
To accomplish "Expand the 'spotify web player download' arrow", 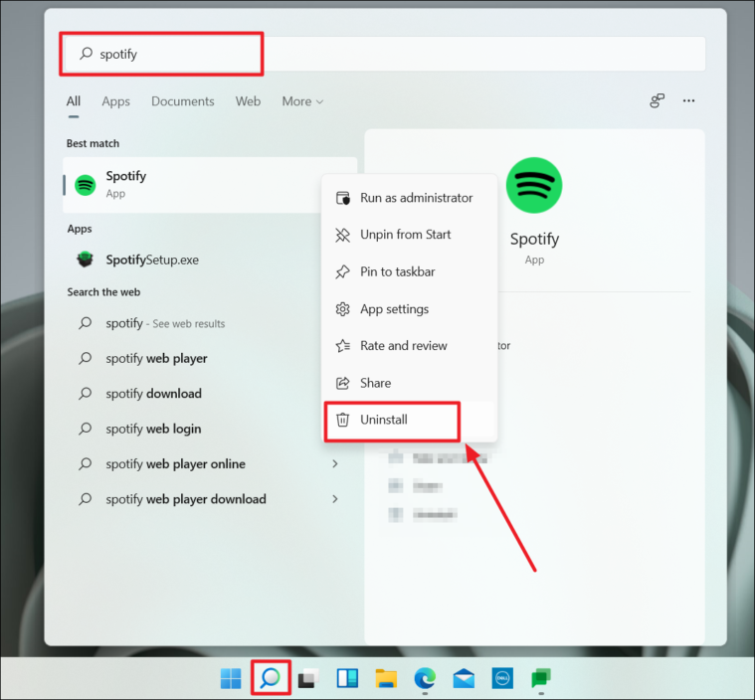I will click(335, 499).
